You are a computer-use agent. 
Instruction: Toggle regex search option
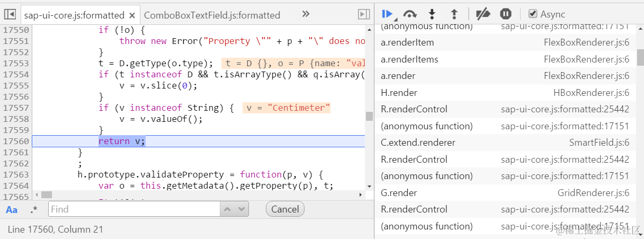click(34, 210)
